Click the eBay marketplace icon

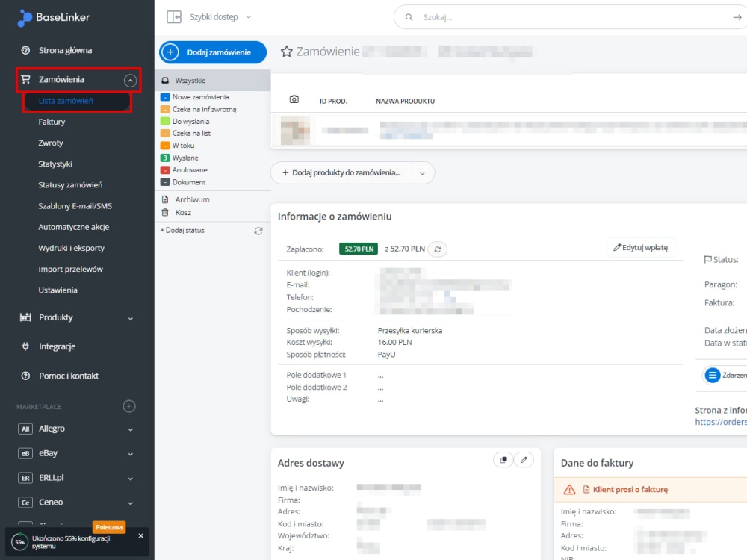[25, 453]
